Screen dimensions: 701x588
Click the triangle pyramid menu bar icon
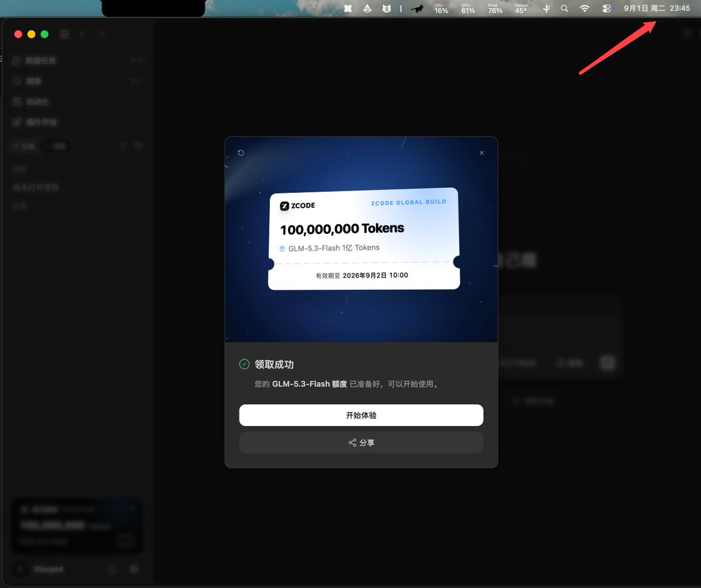tap(367, 8)
